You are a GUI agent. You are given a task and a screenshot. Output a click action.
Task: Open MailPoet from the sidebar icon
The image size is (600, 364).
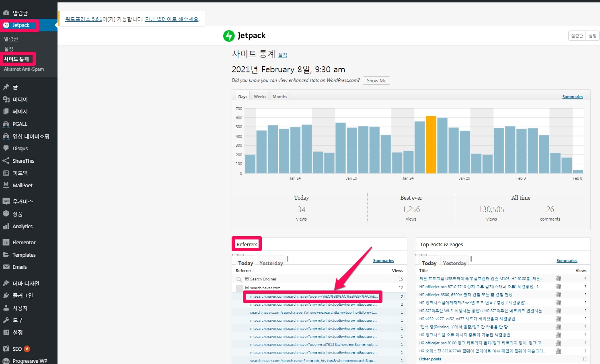pyautogui.click(x=6, y=185)
